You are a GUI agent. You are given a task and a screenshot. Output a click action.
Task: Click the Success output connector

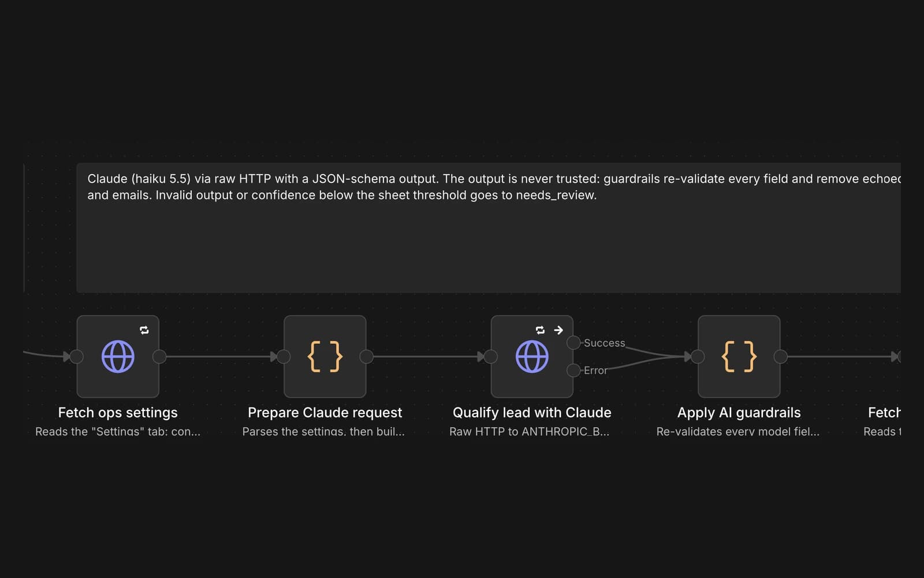573,343
